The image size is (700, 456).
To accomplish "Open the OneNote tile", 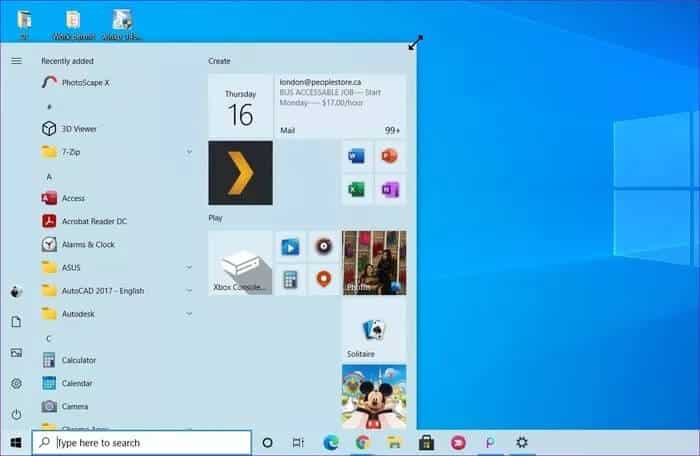I will (x=390, y=190).
